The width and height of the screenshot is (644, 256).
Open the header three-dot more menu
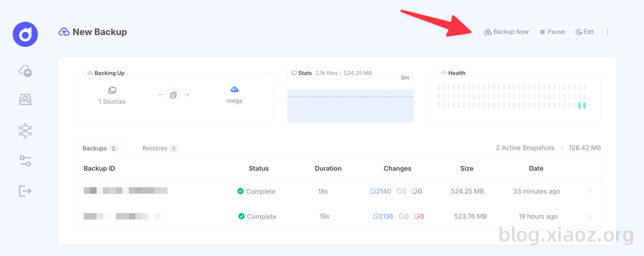click(608, 32)
